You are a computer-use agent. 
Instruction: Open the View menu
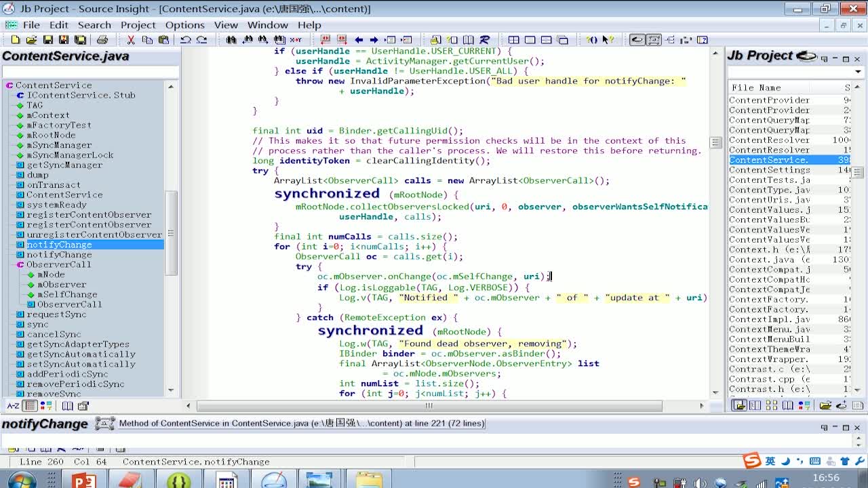tap(226, 25)
